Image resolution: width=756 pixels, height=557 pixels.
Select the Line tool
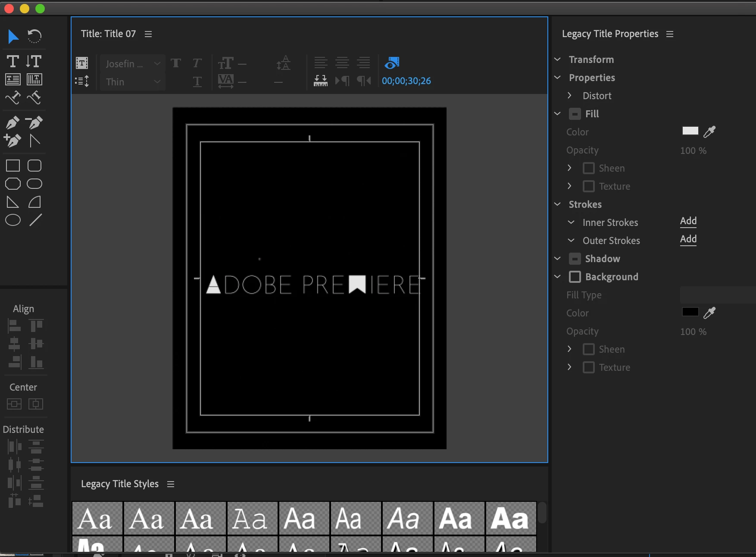(x=35, y=220)
